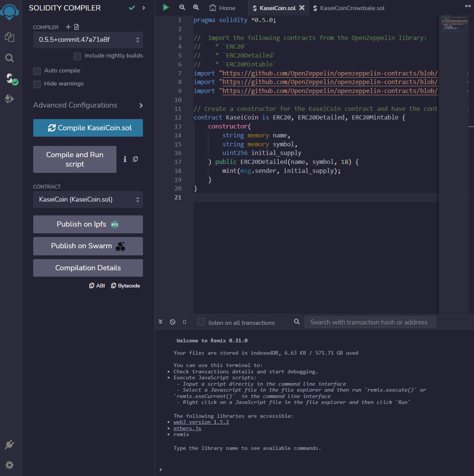The width and height of the screenshot is (474, 476).
Task: Click the first import URL line
Action: [315, 74]
